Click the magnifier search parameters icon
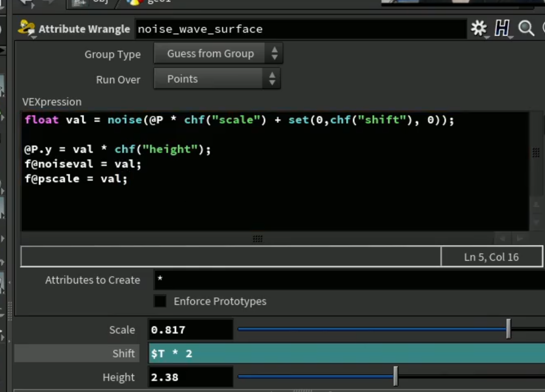Screen dimensions: 545x392 526,28
